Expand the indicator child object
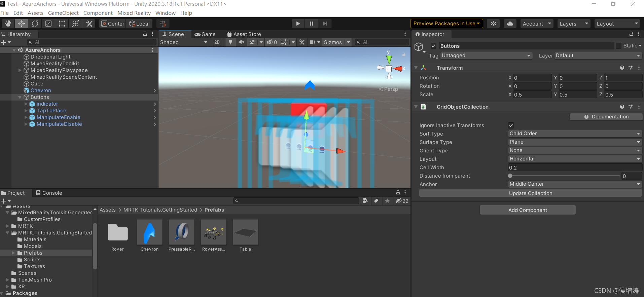 pos(26,104)
